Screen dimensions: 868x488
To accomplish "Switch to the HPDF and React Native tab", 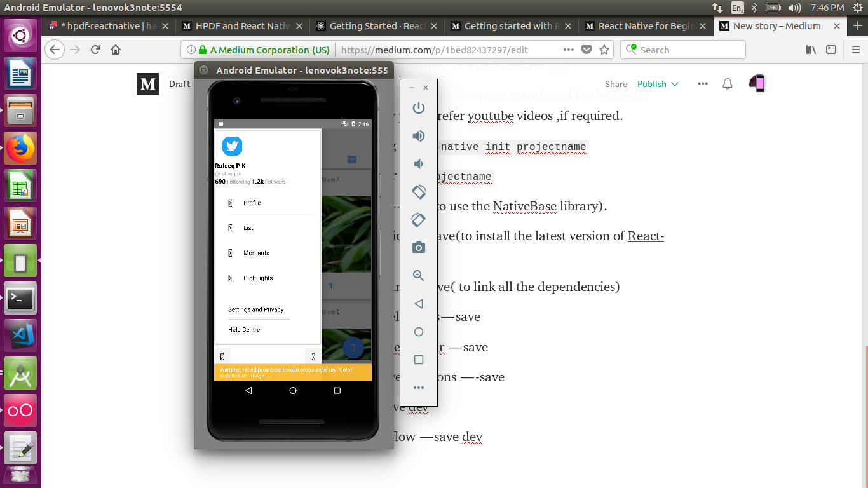I will (x=236, y=26).
